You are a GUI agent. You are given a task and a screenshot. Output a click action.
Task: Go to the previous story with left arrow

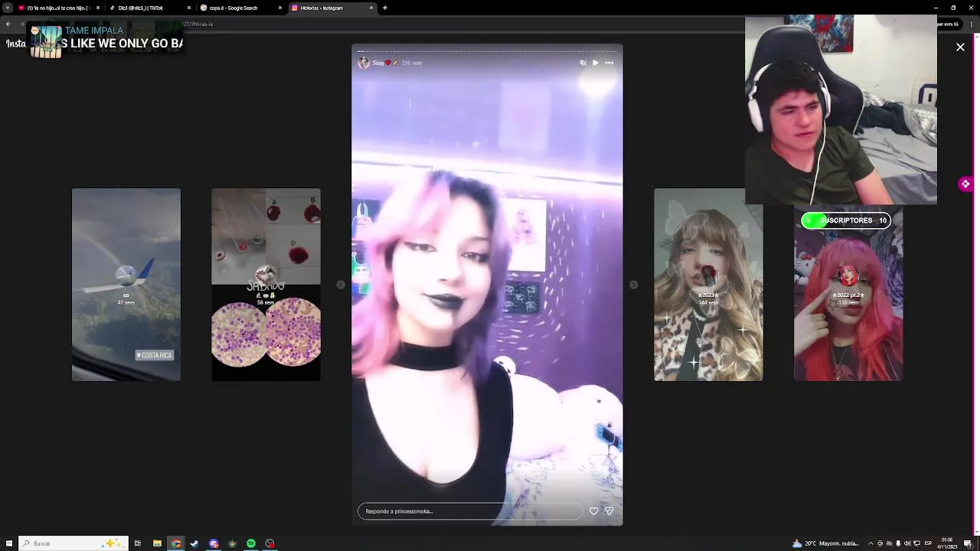[341, 285]
